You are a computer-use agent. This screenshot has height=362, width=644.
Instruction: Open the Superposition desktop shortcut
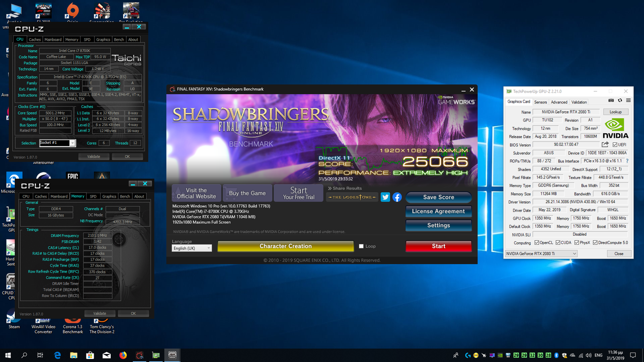[102, 12]
